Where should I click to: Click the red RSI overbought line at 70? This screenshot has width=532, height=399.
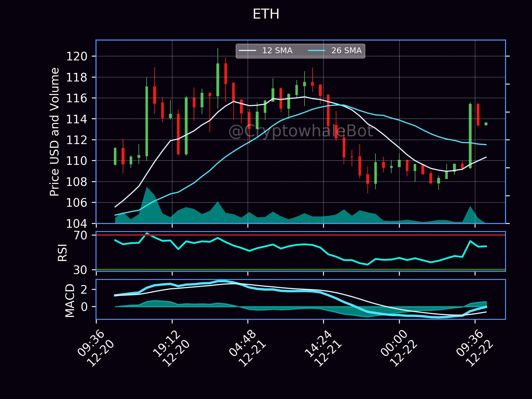[301, 235]
